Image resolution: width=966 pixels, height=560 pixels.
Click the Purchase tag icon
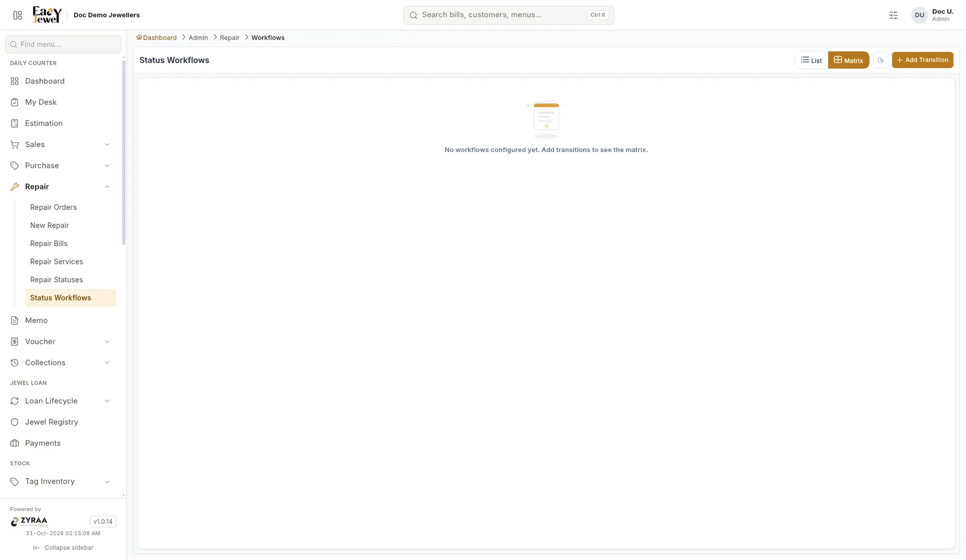coord(14,165)
